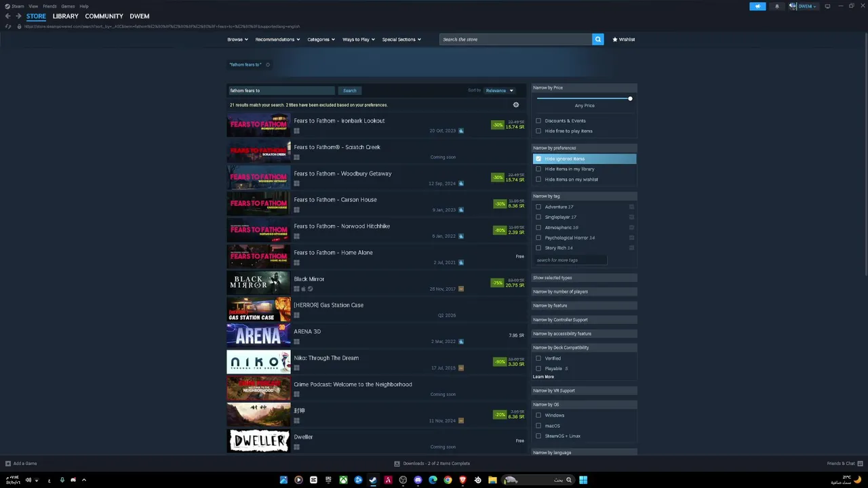The image size is (868, 488).
Task: Enable Discounts & Events filter
Action: (x=538, y=121)
